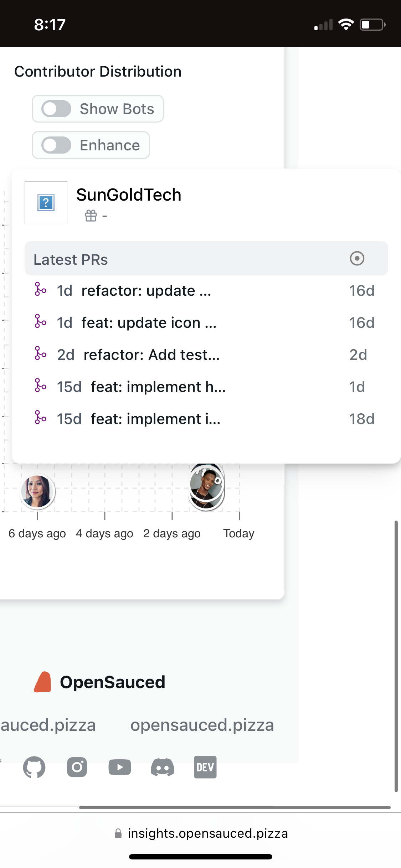Tap the 8:17 clock in status bar
Image resolution: width=401 pixels, height=868 pixels.
point(50,25)
